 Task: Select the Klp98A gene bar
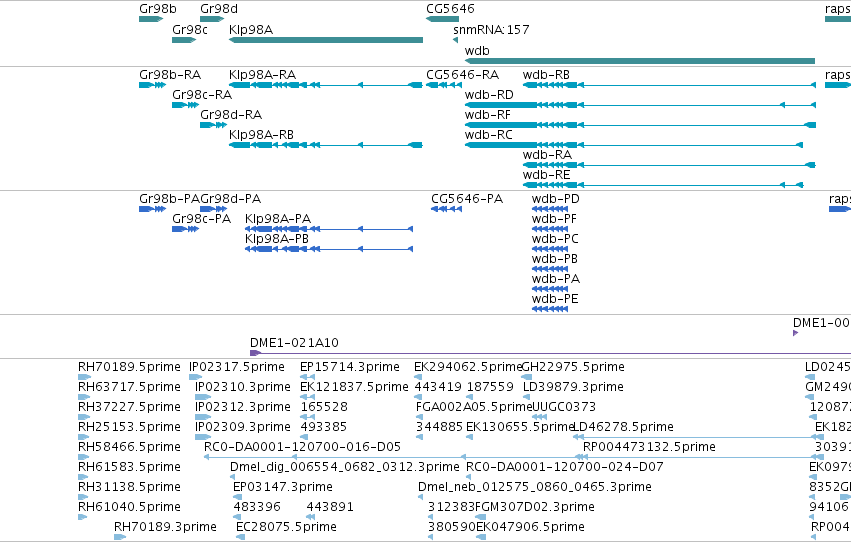coord(326,40)
